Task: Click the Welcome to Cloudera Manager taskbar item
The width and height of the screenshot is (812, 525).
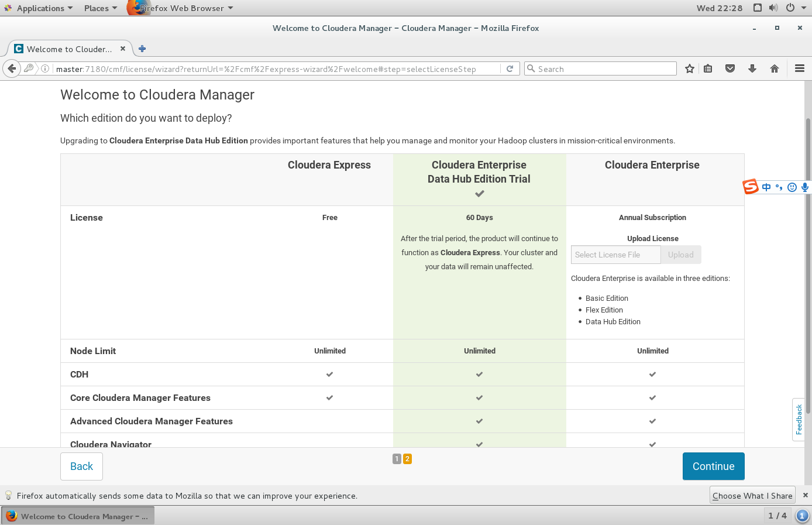Action: [78, 516]
